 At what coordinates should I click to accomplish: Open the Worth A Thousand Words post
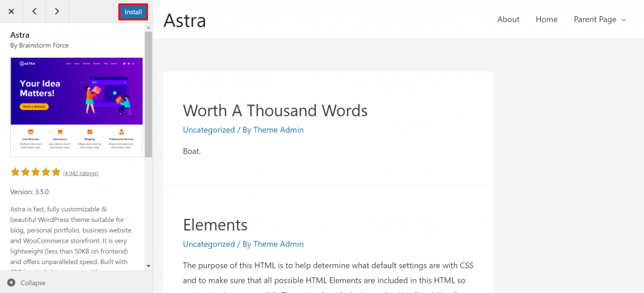point(275,111)
